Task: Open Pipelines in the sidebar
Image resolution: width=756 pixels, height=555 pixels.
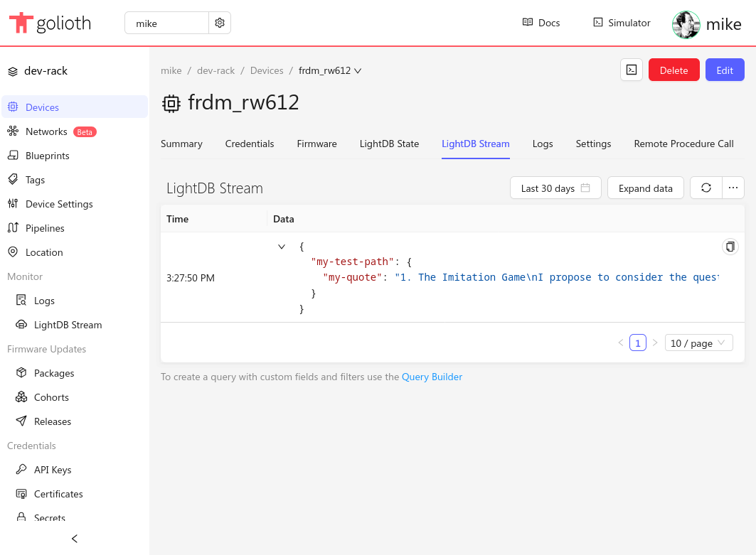Action: [x=45, y=228]
